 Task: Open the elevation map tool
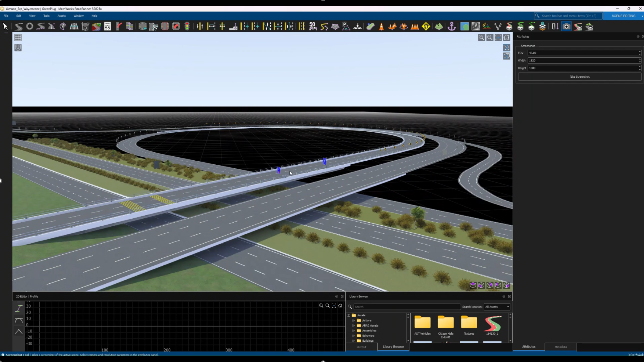476,27
